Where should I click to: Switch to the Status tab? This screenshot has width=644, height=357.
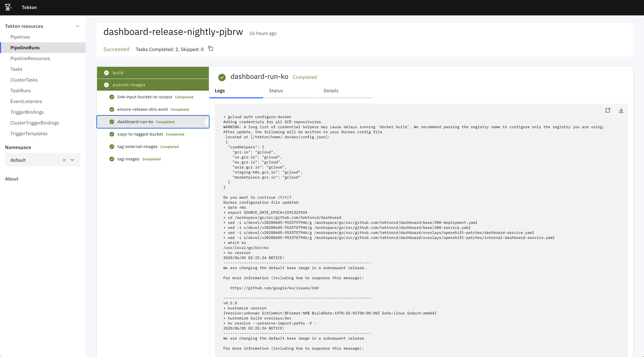pyautogui.click(x=276, y=91)
